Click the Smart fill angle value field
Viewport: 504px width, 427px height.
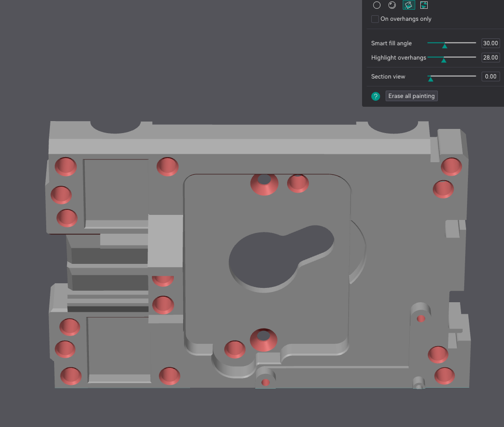pos(490,43)
